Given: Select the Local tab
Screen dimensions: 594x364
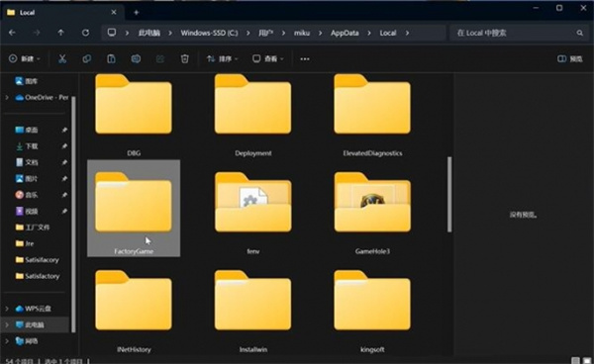Looking at the screenshot, I should coord(62,13).
